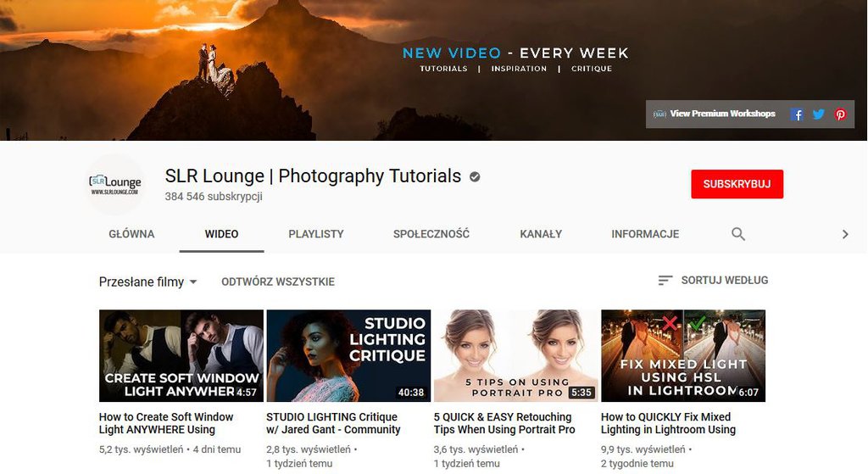Click the 5:35 duration badge
This screenshot has width=868, height=474.
581,392
